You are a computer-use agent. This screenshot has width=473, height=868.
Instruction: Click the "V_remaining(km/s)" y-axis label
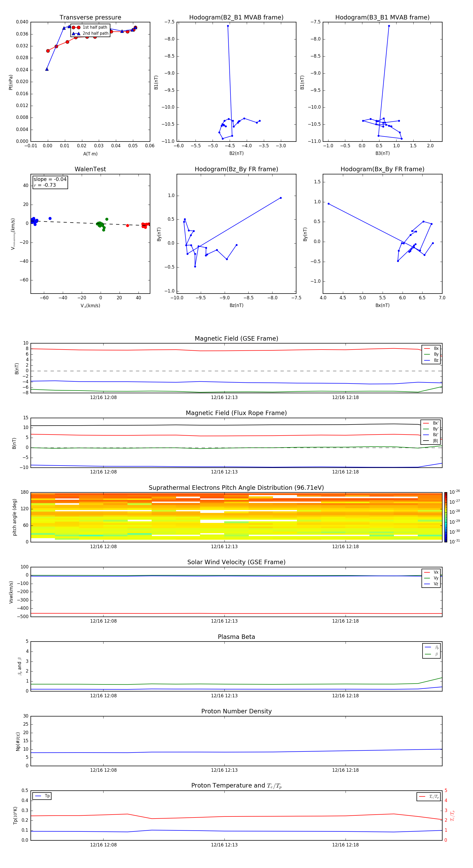pyautogui.click(x=13, y=234)
